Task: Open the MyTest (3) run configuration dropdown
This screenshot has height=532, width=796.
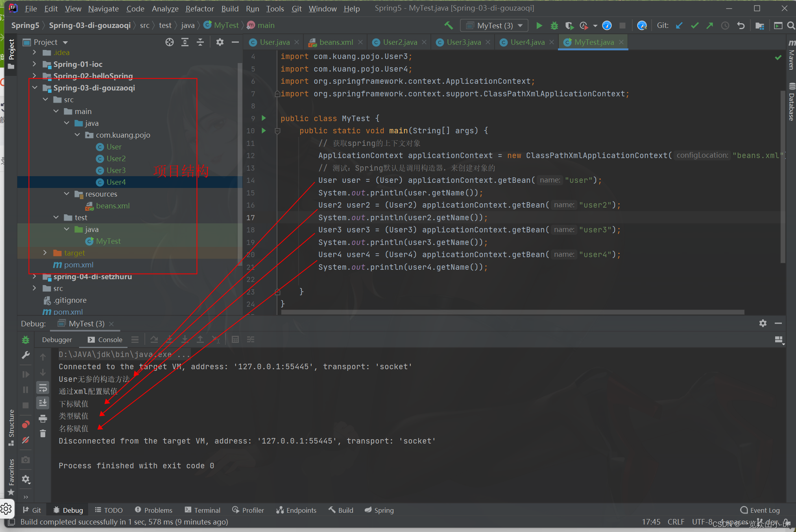Action: tap(494, 26)
